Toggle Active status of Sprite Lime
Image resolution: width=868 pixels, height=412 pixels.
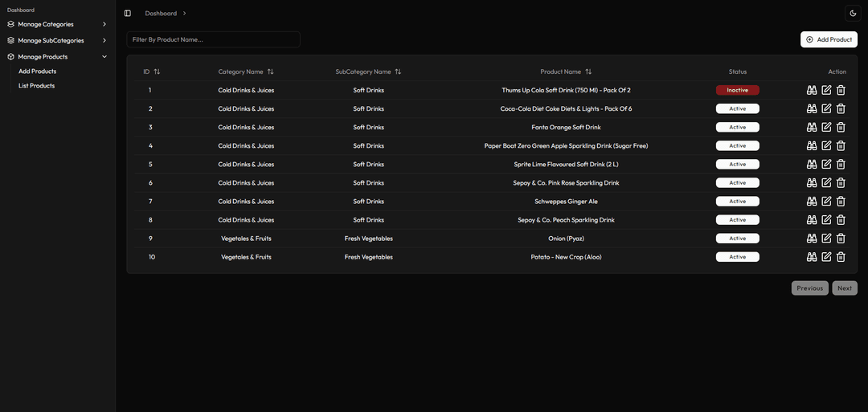pos(737,165)
